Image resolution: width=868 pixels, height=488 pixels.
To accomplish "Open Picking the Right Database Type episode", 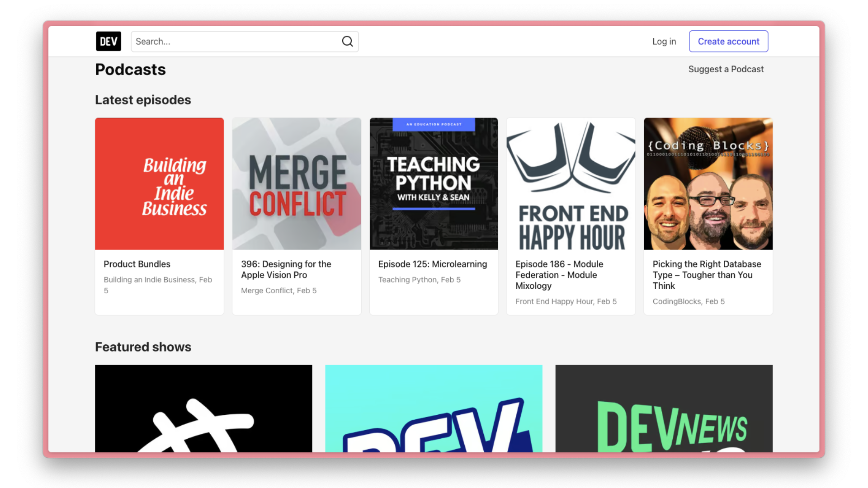I will [707, 275].
